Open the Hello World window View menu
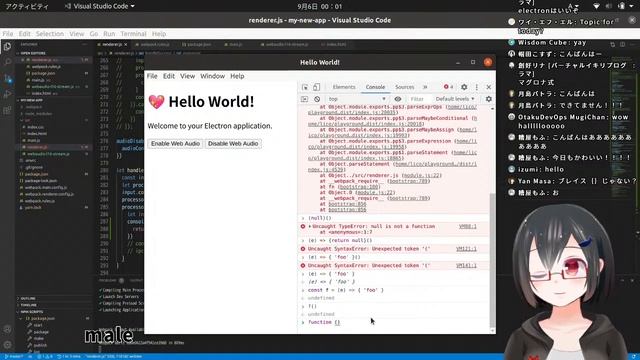Viewport: 640px width, 360px height. pyautogui.click(x=187, y=76)
